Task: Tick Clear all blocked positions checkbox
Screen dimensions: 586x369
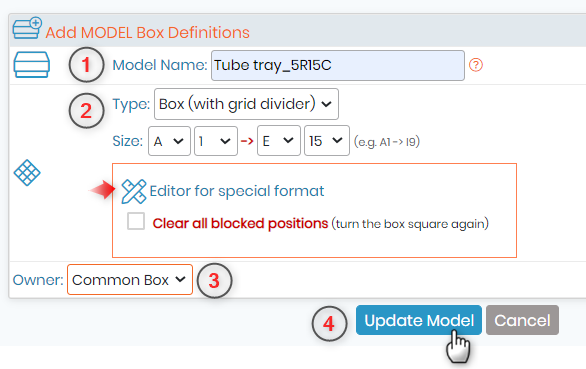Action: pos(136,221)
